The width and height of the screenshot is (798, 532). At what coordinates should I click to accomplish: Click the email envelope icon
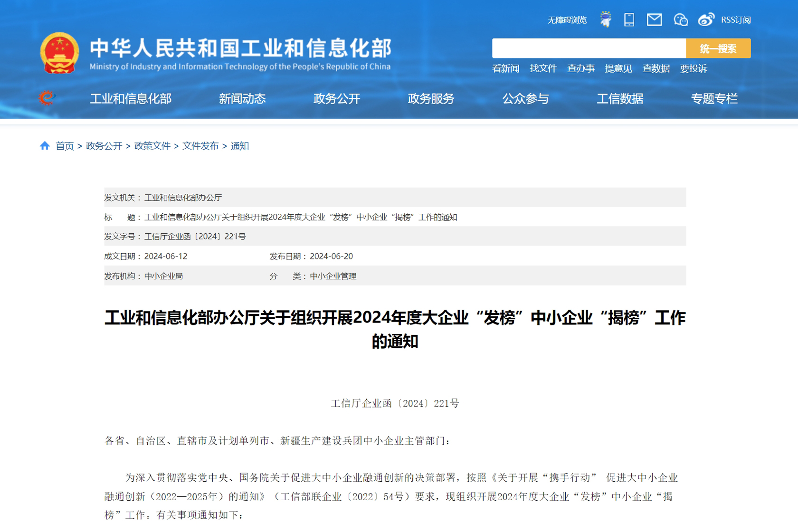click(654, 19)
